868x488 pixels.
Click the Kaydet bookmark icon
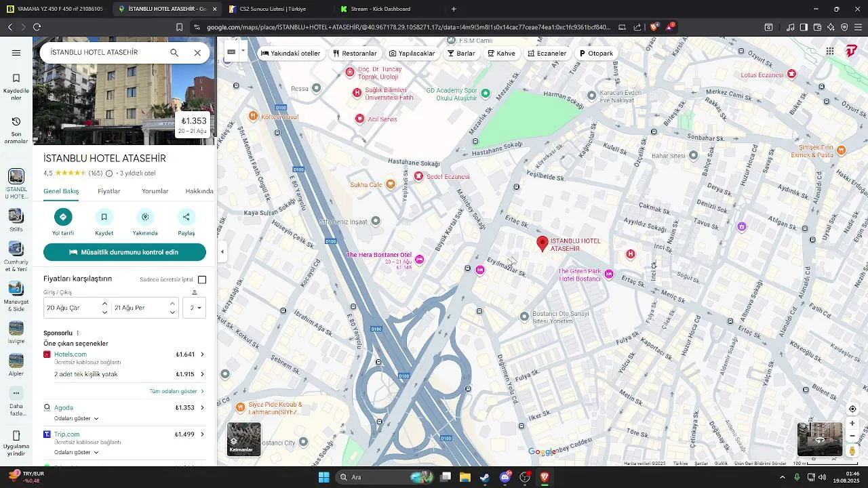104,217
